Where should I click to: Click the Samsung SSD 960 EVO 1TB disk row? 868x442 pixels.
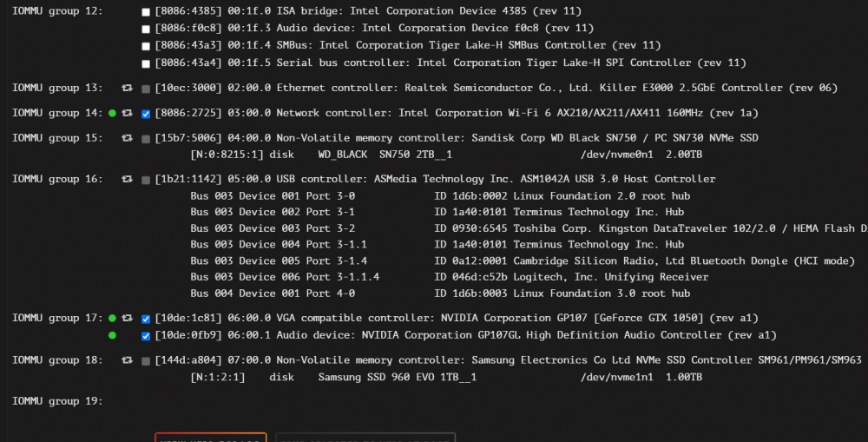(x=446, y=377)
